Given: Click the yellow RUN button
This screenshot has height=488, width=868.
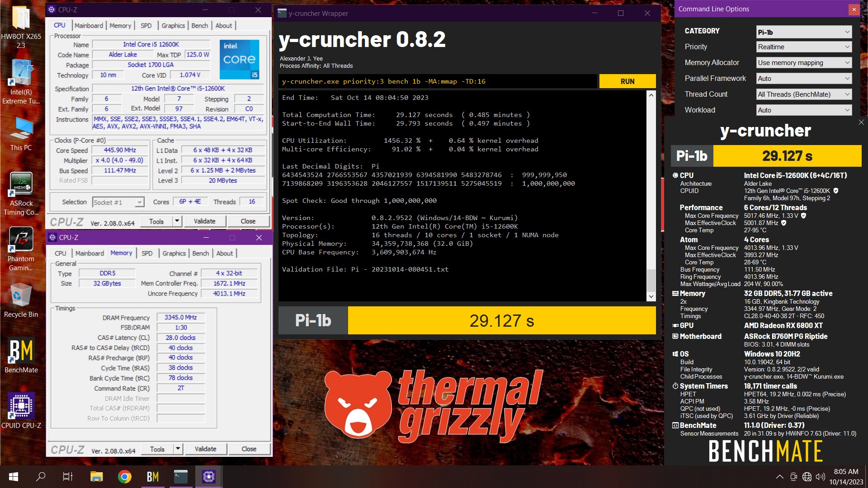Looking at the screenshot, I should coord(627,81).
